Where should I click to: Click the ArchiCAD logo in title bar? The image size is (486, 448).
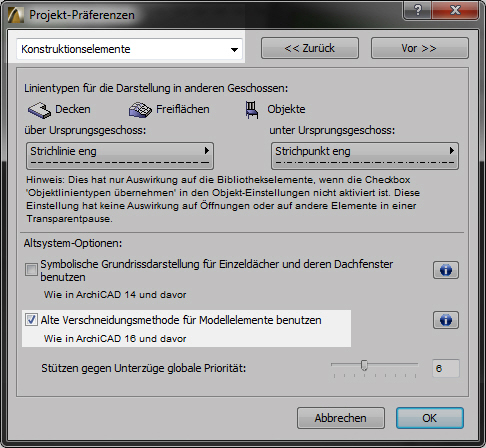click(x=16, y=15)
